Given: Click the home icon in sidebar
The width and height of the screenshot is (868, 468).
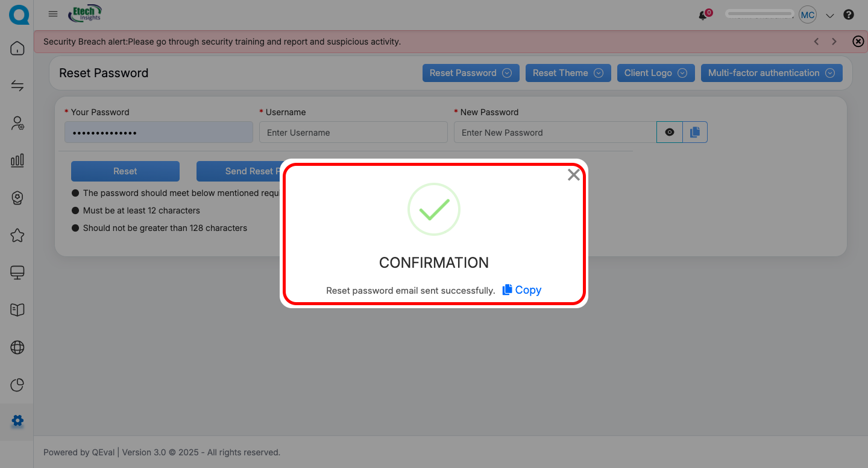Looking at the screenshot, I should (17, 48).
